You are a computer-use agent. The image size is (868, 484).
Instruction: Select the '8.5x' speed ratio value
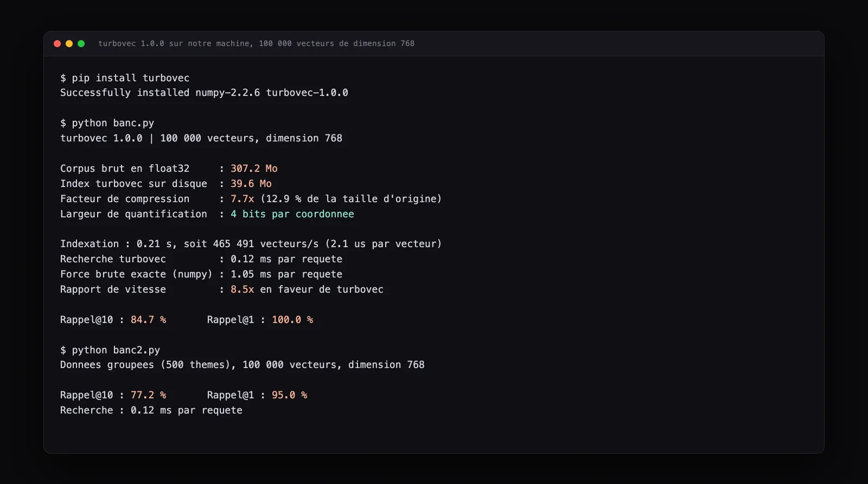pyautogui.click(x=242, y=289)
